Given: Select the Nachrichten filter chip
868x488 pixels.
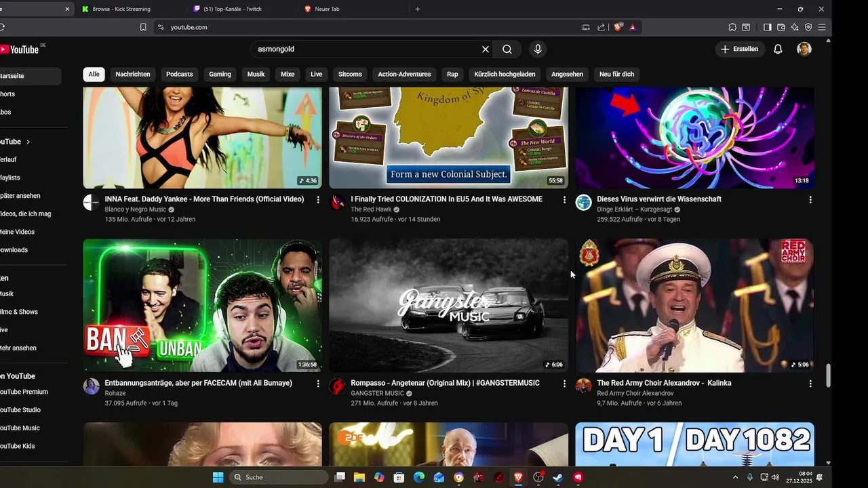Looking at the screenshot, I should click(x=133, y=74).
